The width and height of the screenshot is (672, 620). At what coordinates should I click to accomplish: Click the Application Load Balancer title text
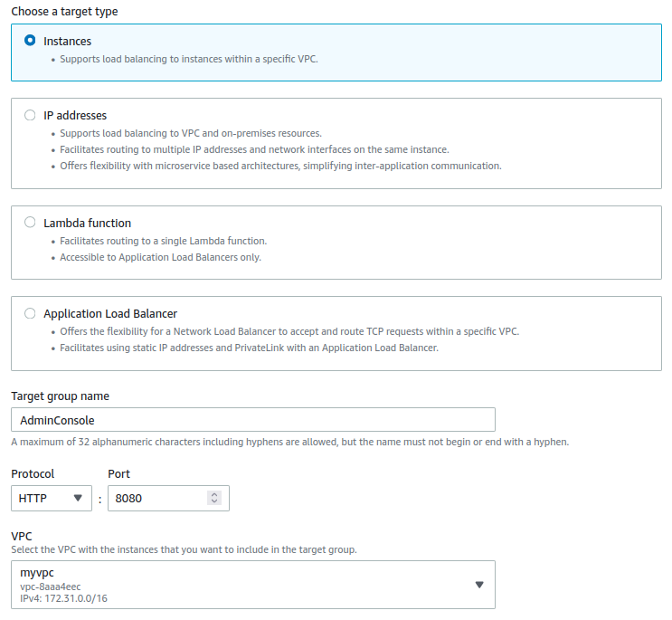[x=110, y=314]
